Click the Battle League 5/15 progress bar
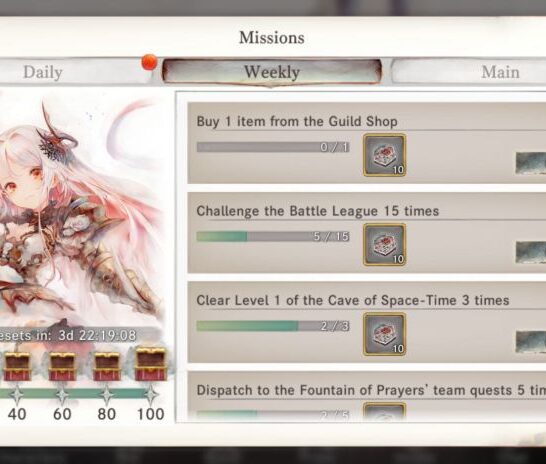 [273, 236]
